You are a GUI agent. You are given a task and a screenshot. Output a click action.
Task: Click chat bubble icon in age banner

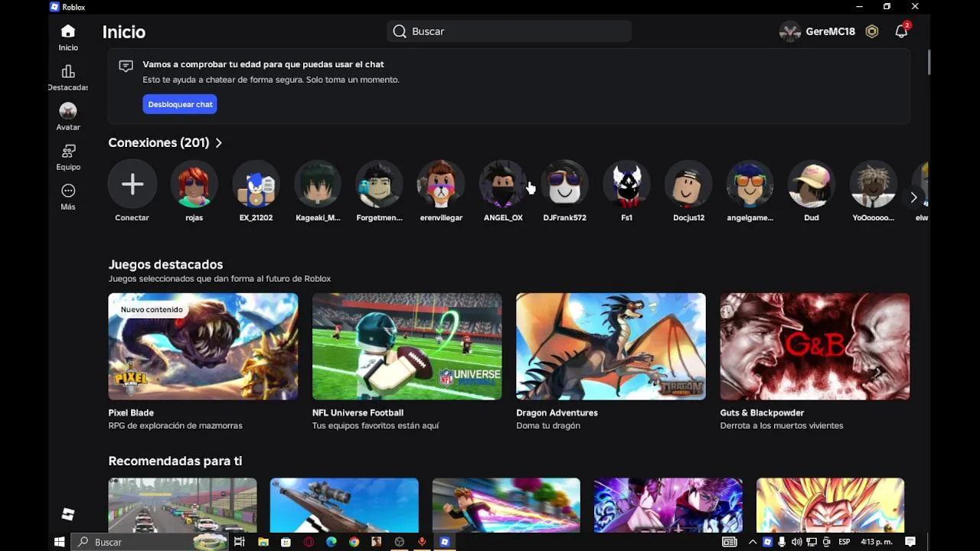coord(126,66)
